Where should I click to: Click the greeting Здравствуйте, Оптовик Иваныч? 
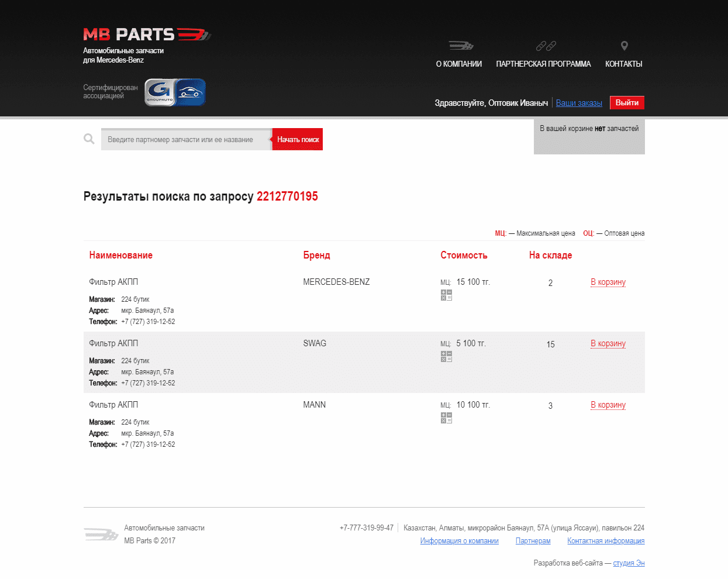(491, 103)
